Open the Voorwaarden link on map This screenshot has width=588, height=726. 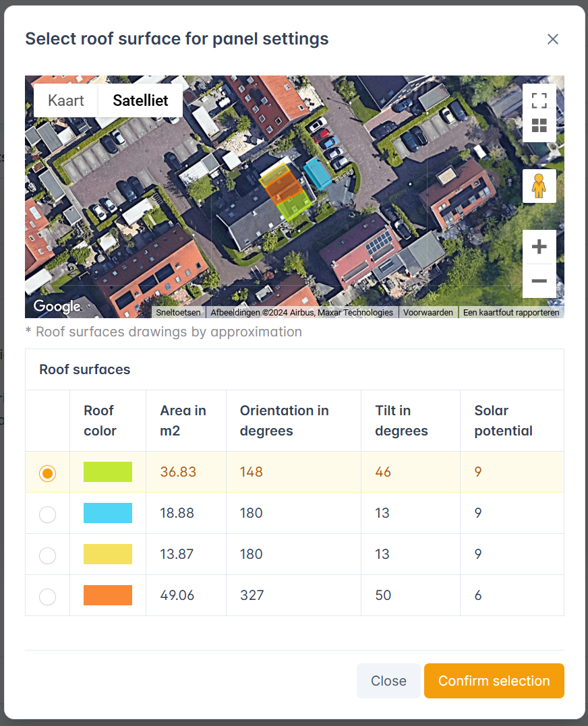click(x=428, y=313)
